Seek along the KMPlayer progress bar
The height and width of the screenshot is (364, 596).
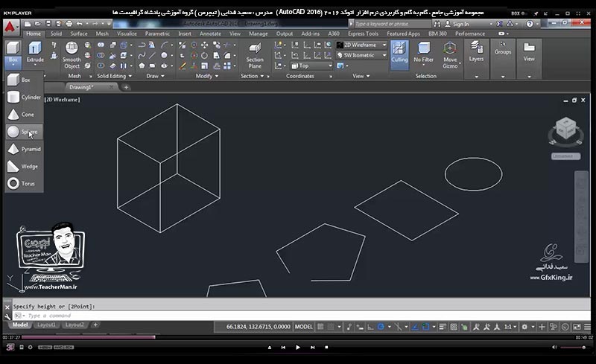pos(297,337)
